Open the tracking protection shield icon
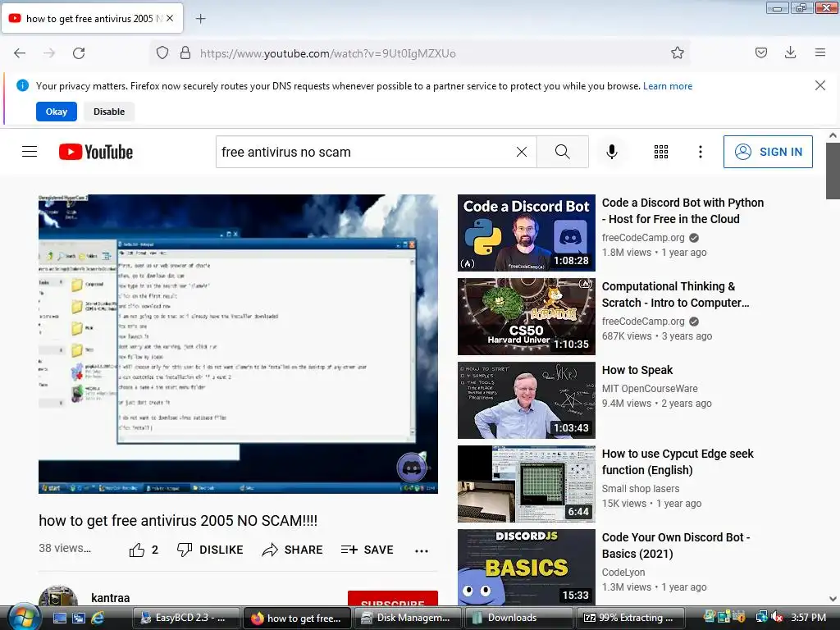Screen dimensions: 840x630 click(x=162, y=53)
